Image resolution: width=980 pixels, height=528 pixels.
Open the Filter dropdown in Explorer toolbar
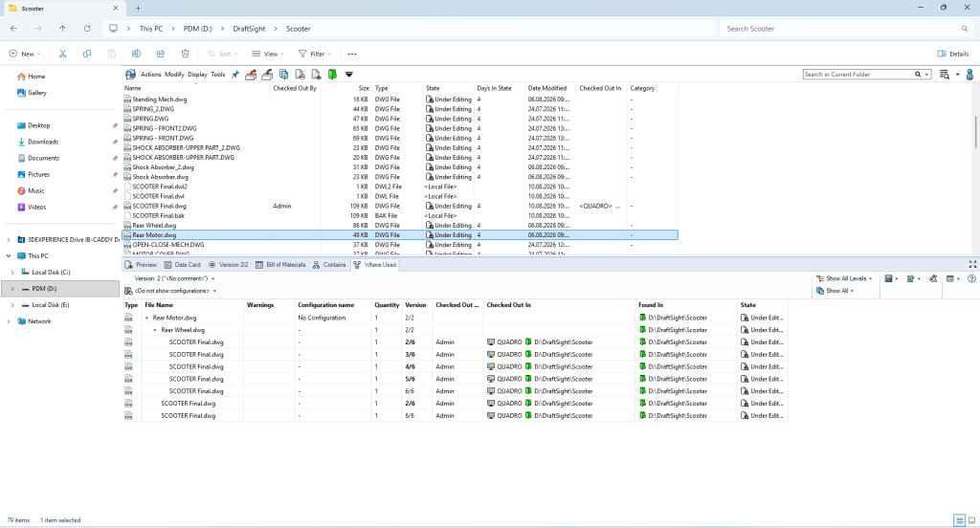(x=314, y=54)
